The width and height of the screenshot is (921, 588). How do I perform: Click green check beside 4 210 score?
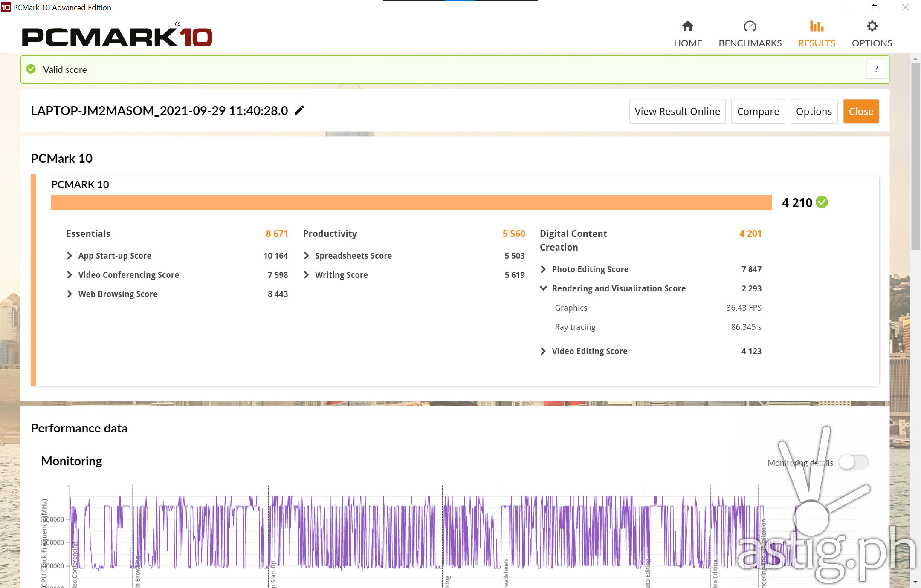[x=822, y=202]
